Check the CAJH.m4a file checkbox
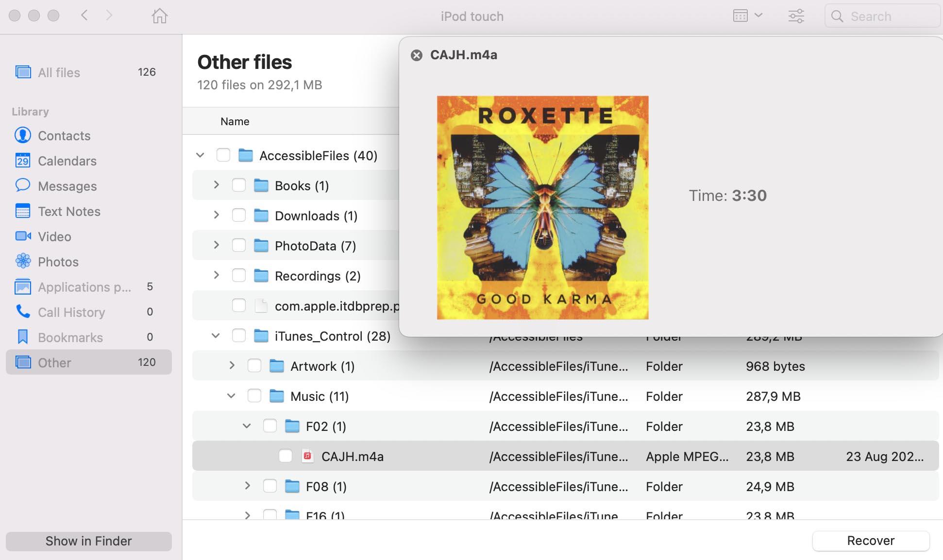 pos(286,456)
